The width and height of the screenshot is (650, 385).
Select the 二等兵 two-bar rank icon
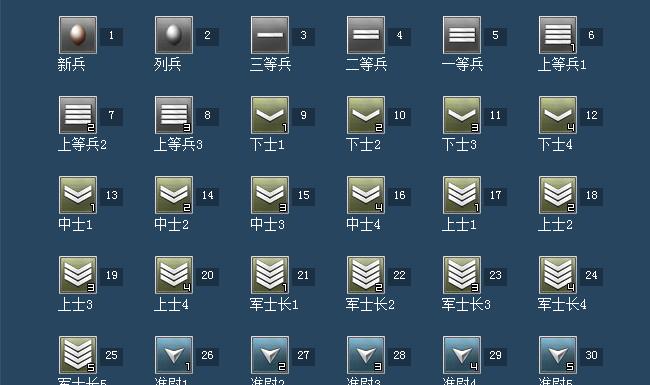click(x=366, y=35)
